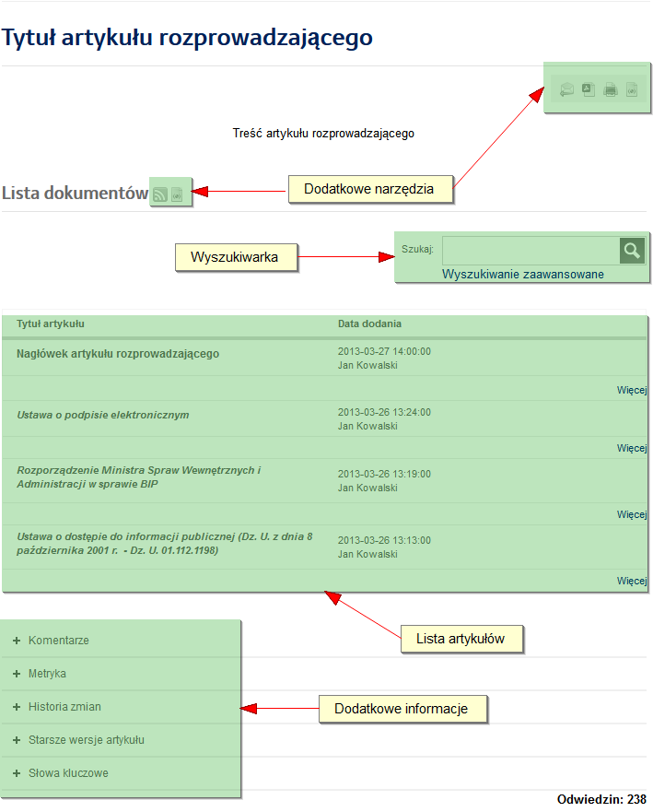
Task: Click the date 2013-03-26 13:19:00
Action: (384, 474)
